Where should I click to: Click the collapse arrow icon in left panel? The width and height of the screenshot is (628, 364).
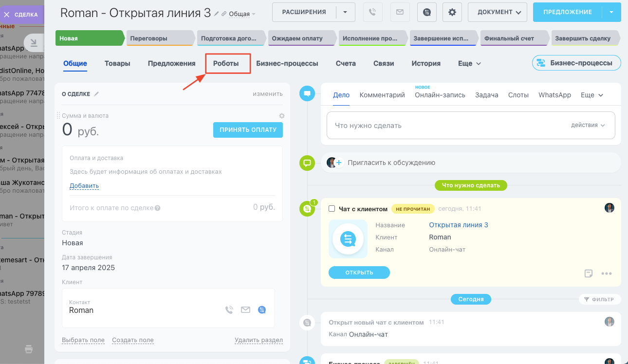click(34, 43)
